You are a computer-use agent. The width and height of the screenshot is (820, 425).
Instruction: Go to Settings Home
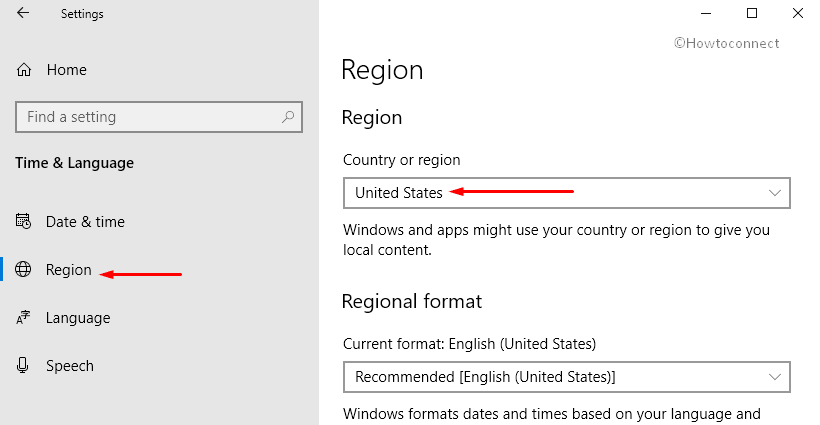[66, 70]
